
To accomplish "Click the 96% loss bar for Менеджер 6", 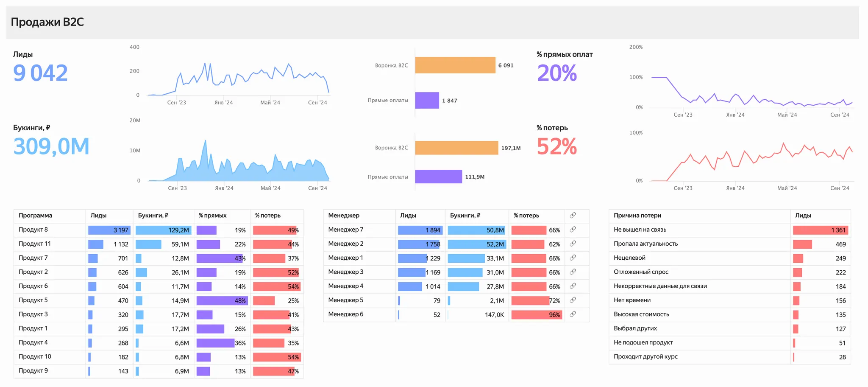I will tap(537, 315).
